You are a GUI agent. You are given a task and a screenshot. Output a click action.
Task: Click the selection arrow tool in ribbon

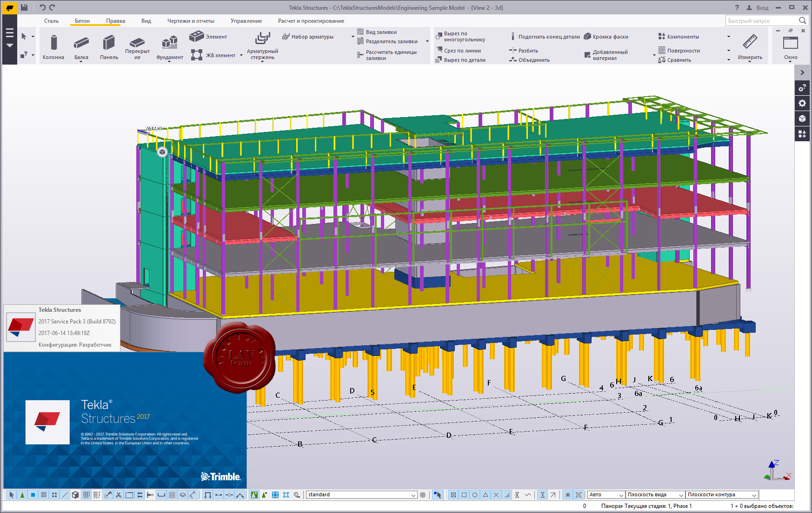[24, 36]
